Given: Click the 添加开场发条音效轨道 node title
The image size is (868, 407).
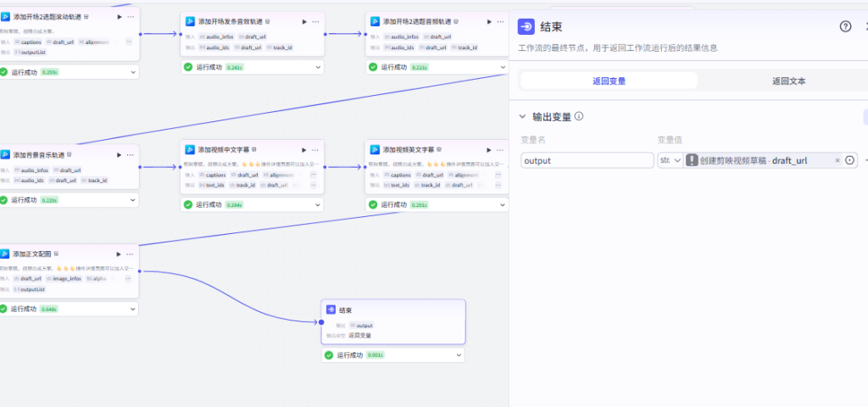Looking at the screenshot, I should pos(231,21).
